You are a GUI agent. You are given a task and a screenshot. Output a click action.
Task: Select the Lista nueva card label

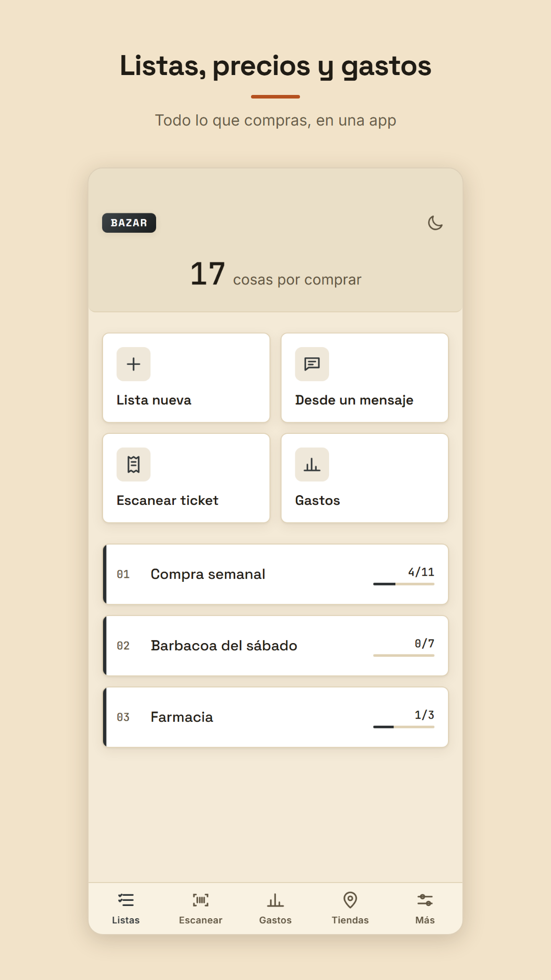point(154,400)
